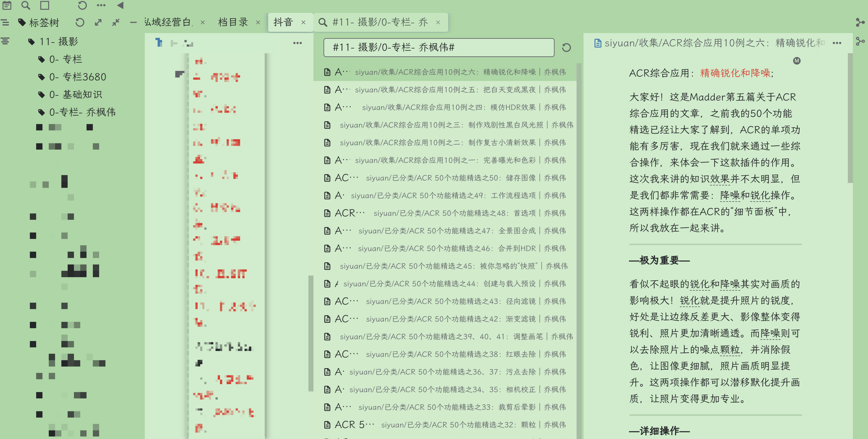The image size is (868, 439).
Task: Collapse all tags in tag tree
Action: (116, 22)
